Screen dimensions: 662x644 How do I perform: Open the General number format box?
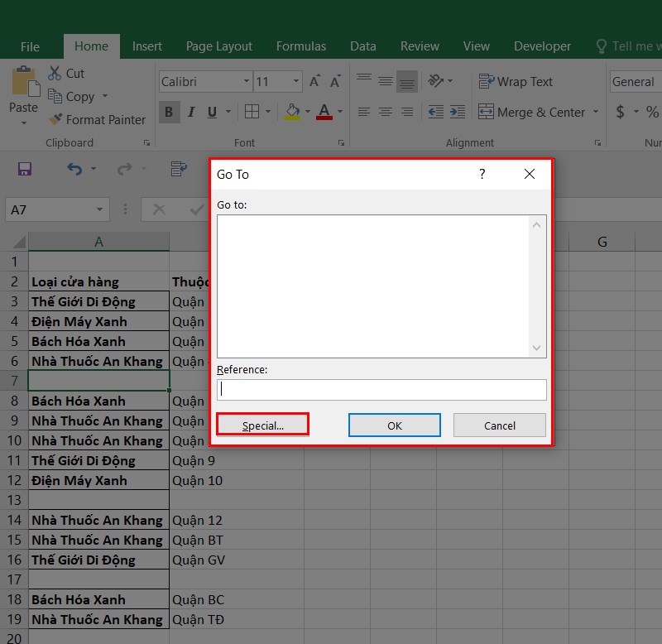[x=636, y=81]
